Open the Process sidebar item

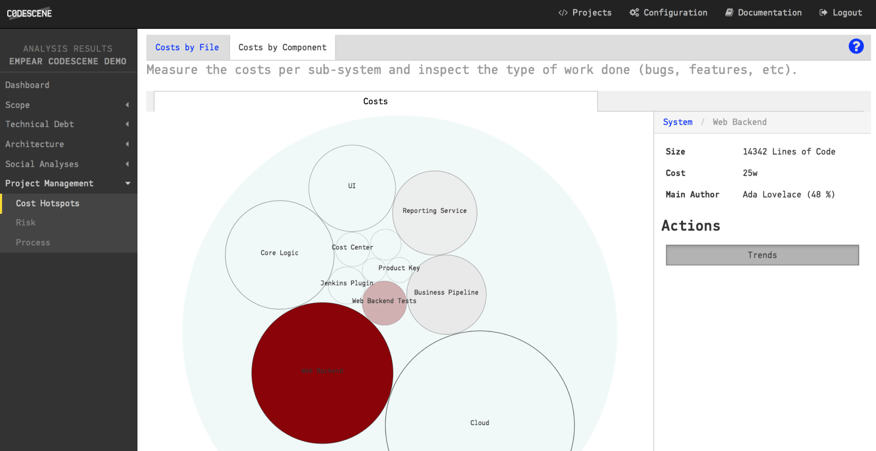[33, 242]
